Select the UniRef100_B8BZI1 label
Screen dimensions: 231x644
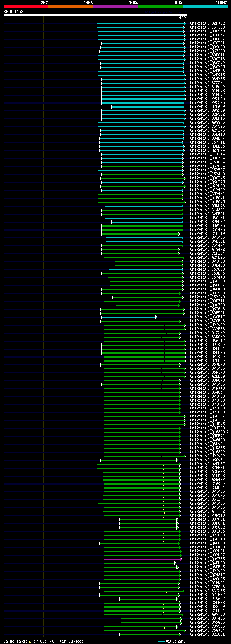tap(208, 301)
